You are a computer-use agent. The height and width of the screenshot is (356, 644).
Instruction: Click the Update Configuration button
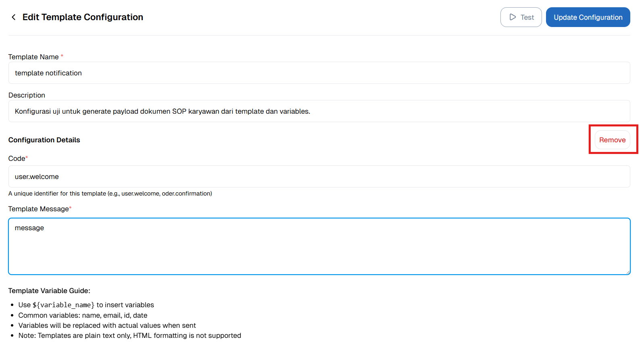pos(588,17)
